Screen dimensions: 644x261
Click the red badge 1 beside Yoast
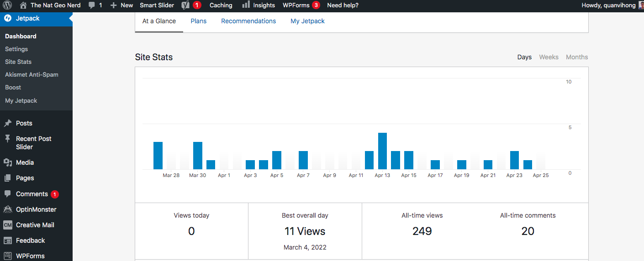click(x=197, y=5)
